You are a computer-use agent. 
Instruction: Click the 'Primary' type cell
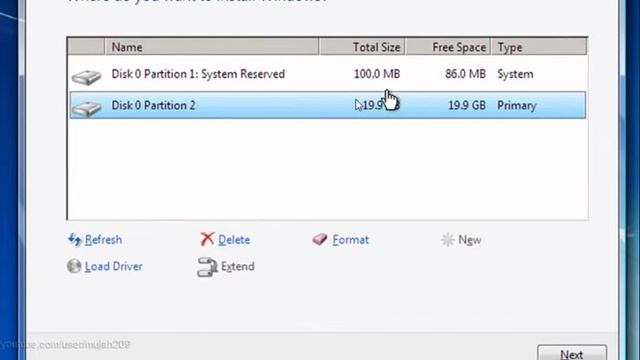coord(517,106)
